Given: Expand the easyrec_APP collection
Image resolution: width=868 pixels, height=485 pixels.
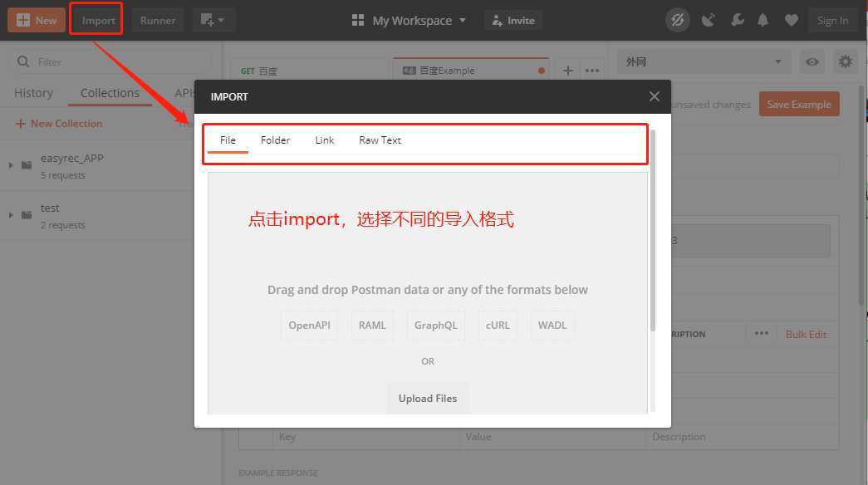Looking at the screenshot, I should click(x=11, y=165).
